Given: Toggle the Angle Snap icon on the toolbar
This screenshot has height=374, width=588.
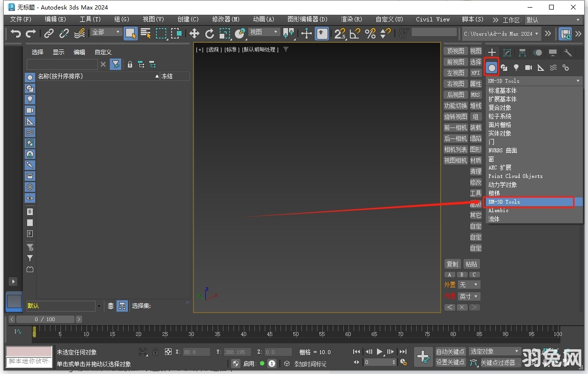Looking at the screenshot, I should (354, 34).
